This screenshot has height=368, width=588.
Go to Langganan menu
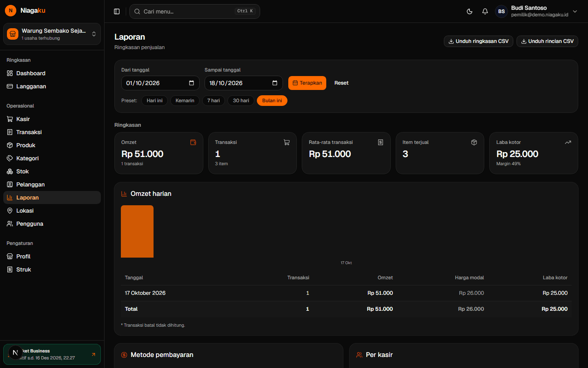click(52, 86)
